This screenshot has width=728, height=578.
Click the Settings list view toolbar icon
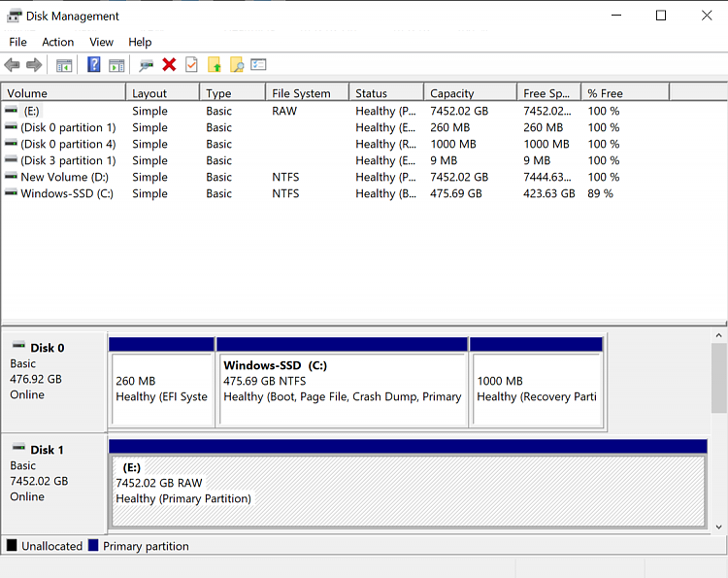click(x=258, y=64)
